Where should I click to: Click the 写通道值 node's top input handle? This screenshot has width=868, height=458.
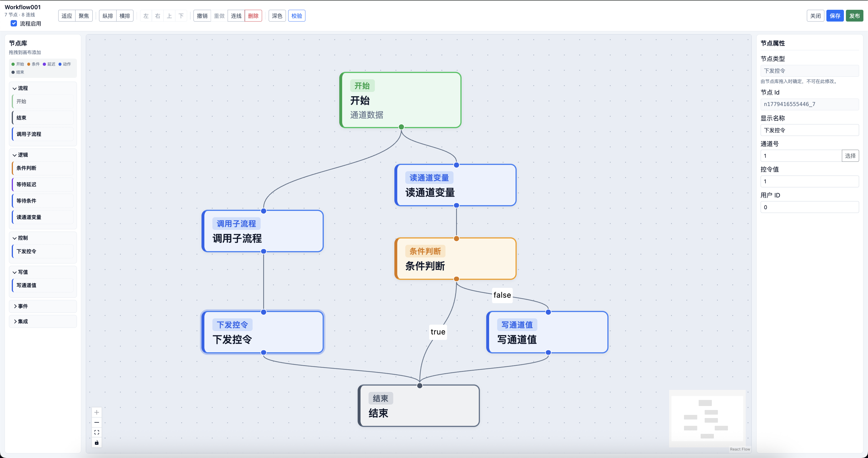(x=548, y=312)
